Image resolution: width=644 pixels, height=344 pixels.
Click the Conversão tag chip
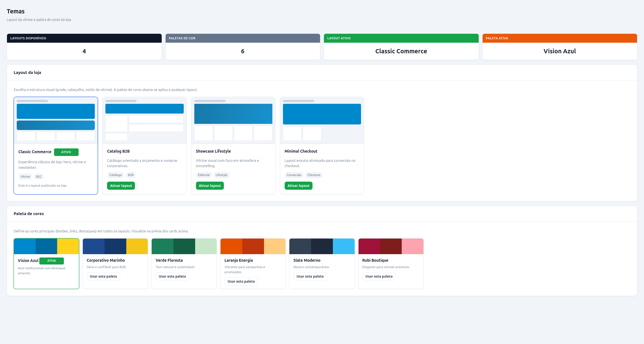click(294, 175)
